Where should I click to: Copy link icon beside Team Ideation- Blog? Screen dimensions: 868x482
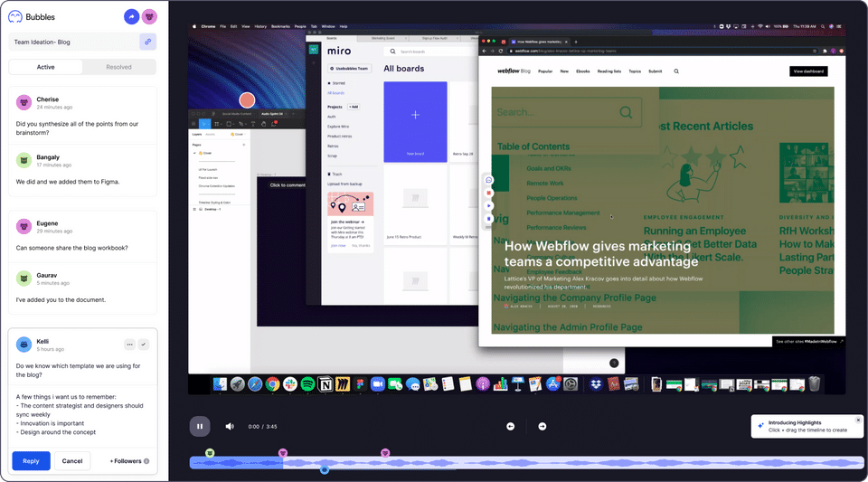pyautogui.click(x=147, y=42)
